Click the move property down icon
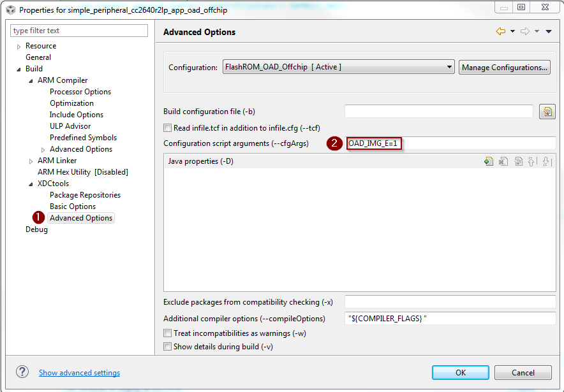 pyautogui.click(x=546, y=162)
